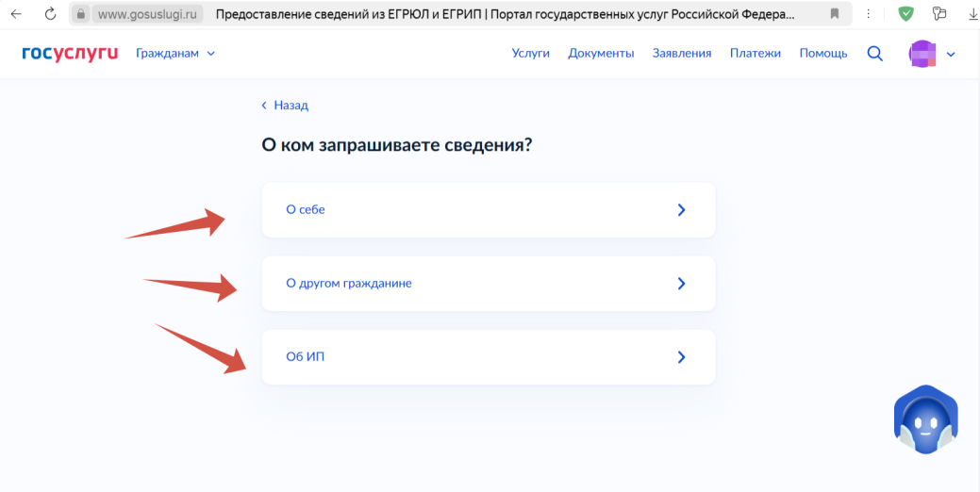Click the bookmark icon in the address bar
Image resolution: width=980 pixels, height=492 pixels.
click(835, 14)
